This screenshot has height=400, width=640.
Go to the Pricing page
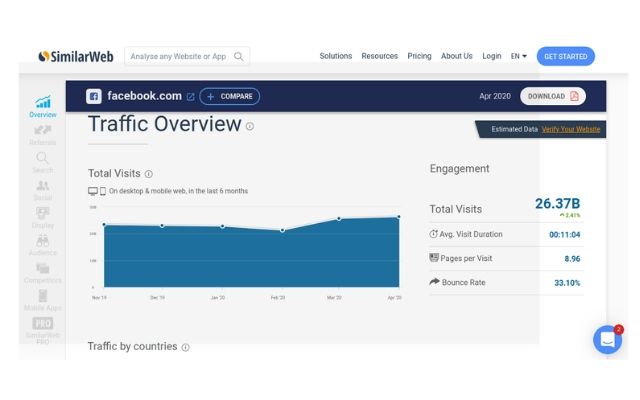tap(419, 56)
